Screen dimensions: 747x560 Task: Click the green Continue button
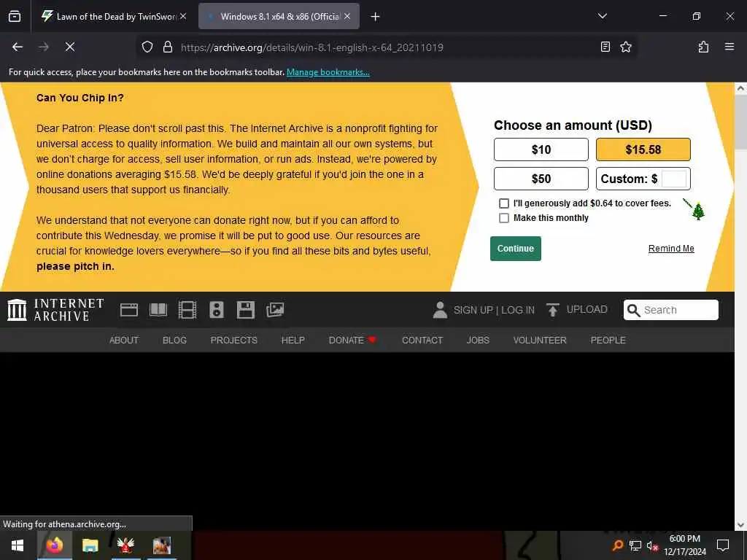click(x=516, y=249)
